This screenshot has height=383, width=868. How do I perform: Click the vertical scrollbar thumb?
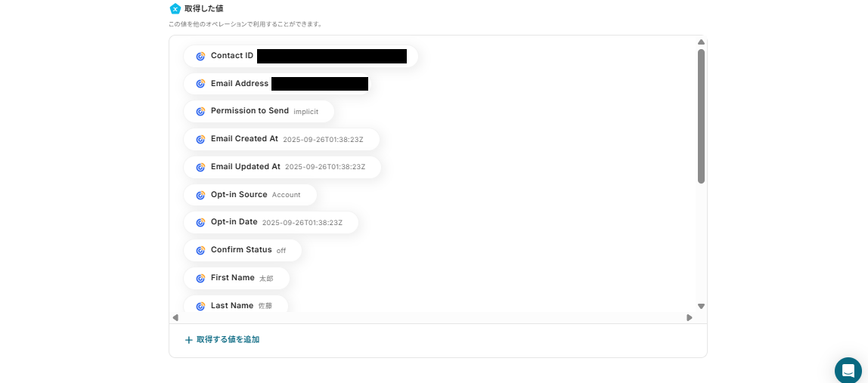click(701, 116)
